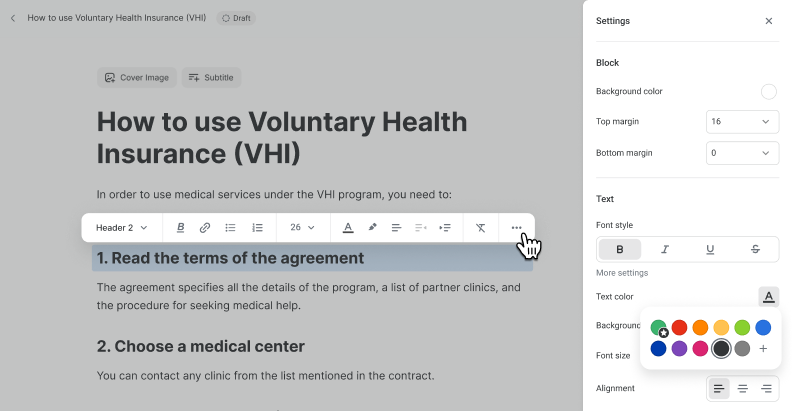Click the bold icon in floating toolbar
The height and width of the screenshot is (411, 792).
coord(180,228)
